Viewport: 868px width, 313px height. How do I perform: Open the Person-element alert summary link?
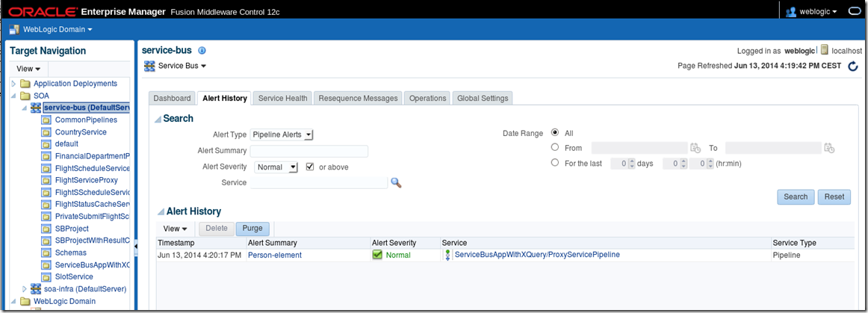pyautogui.click(x=274, y=255)
